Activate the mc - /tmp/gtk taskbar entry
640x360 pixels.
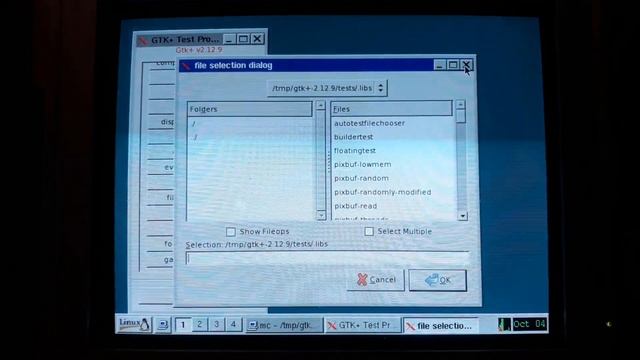[x=283, y=325]
